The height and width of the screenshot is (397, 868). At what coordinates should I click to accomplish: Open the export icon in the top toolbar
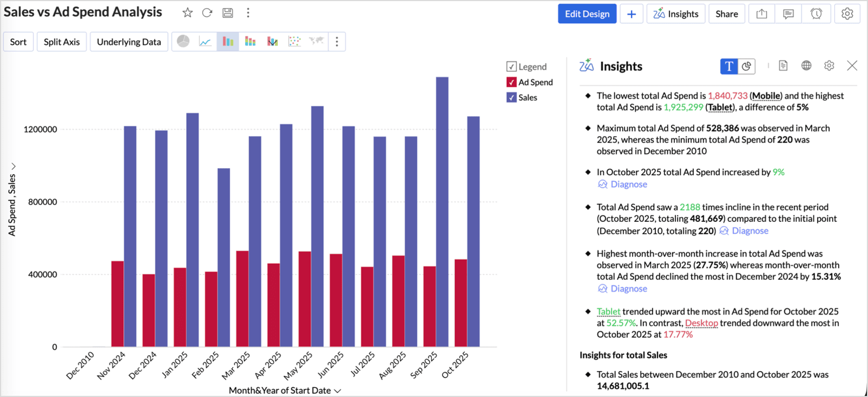click(762, 14)
